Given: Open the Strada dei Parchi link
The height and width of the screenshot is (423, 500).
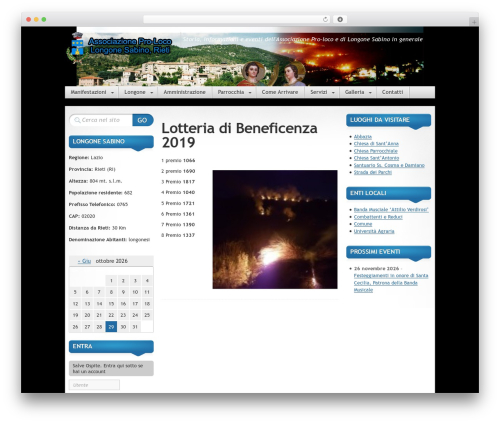Looking at the screenshot, I should [373, 172].
